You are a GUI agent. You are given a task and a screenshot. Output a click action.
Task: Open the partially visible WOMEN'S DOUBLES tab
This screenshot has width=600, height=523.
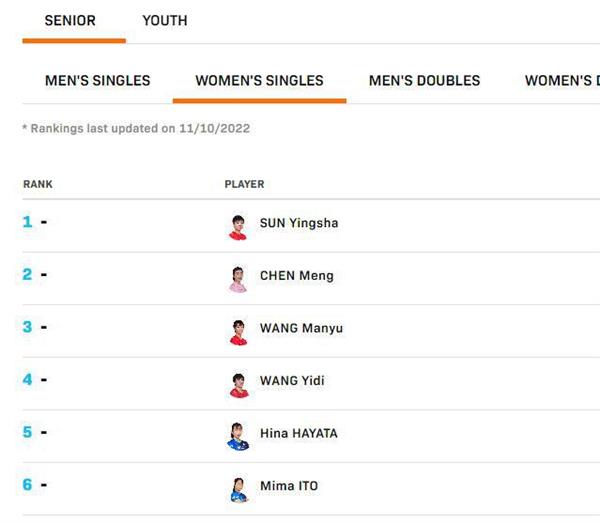[x=562, y=81]
